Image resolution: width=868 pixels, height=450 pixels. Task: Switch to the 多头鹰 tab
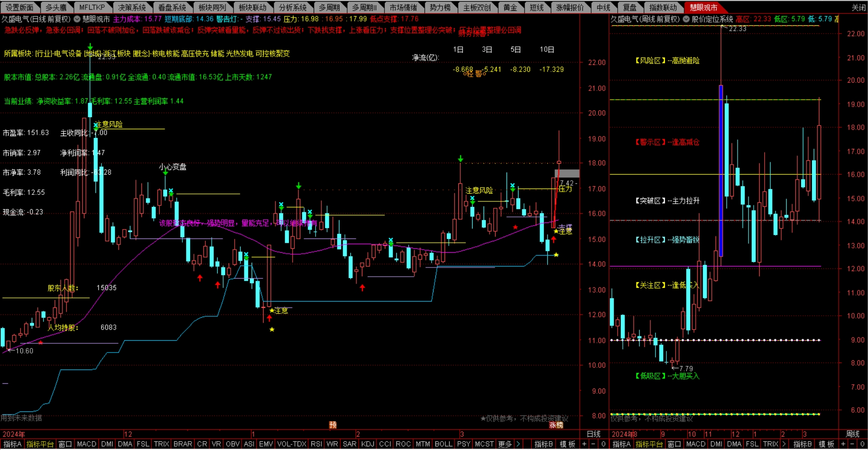click(56, 7)
